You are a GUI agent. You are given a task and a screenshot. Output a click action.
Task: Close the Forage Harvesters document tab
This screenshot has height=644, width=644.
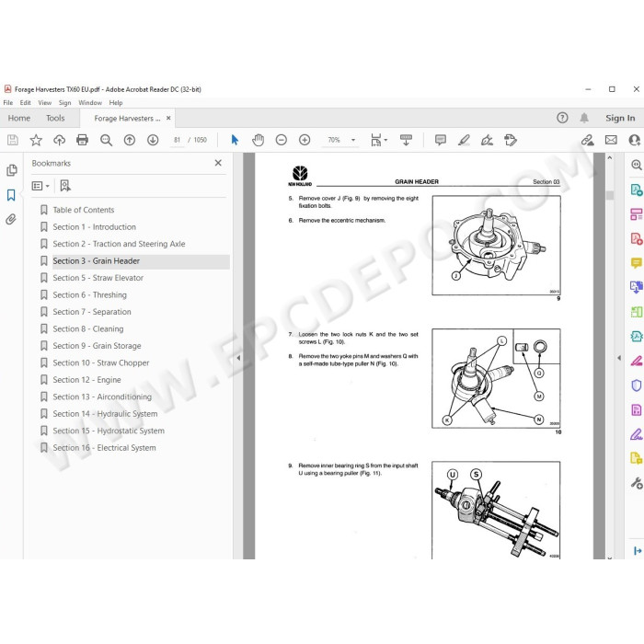pos(168,118)
